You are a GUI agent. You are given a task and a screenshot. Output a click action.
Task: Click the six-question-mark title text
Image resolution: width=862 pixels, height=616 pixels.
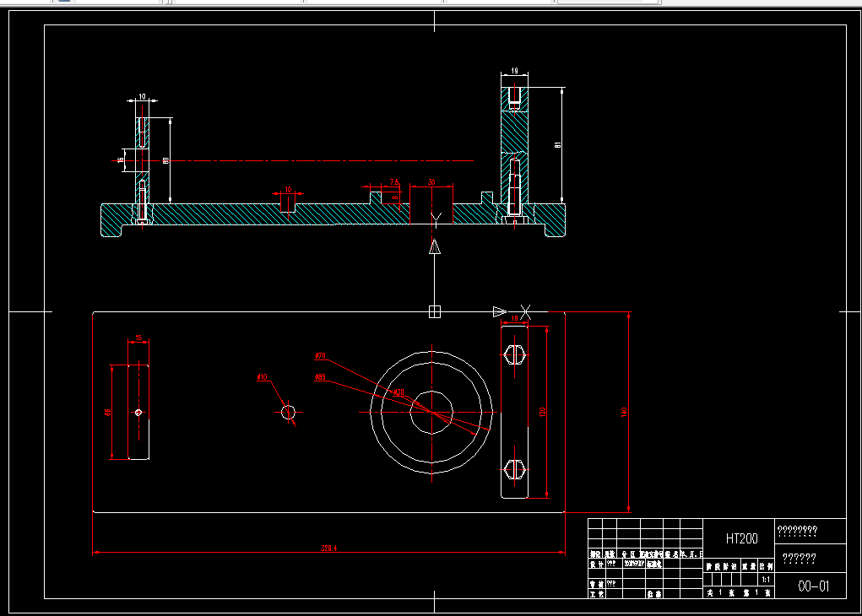point(799,559)
